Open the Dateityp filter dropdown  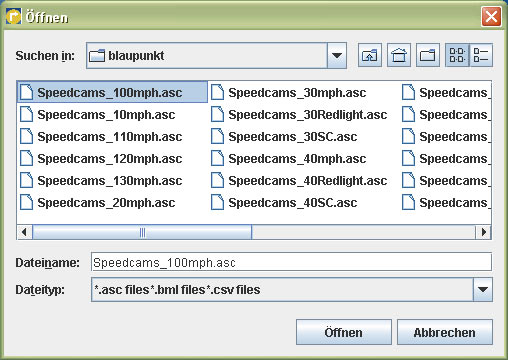[x=483, y=290]
